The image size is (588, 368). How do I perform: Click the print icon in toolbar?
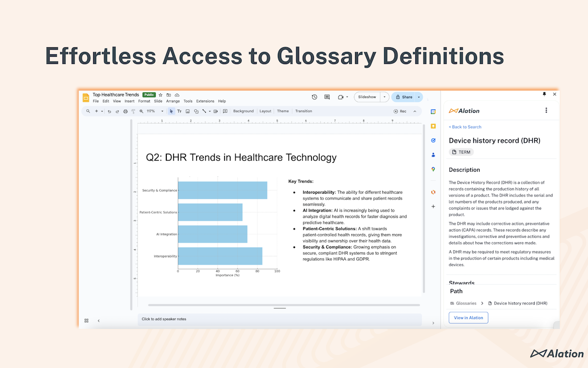pyautogui.click(x=125, y=111)
